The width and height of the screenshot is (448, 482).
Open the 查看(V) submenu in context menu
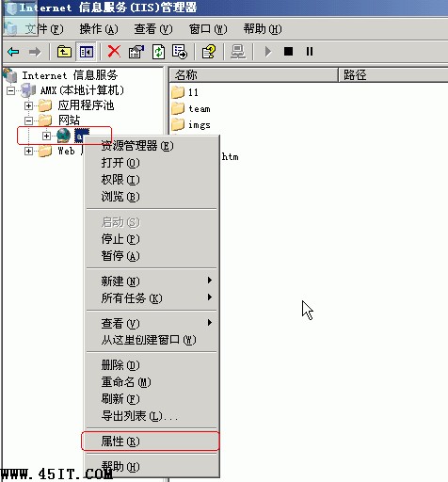(x=152, y=323)
